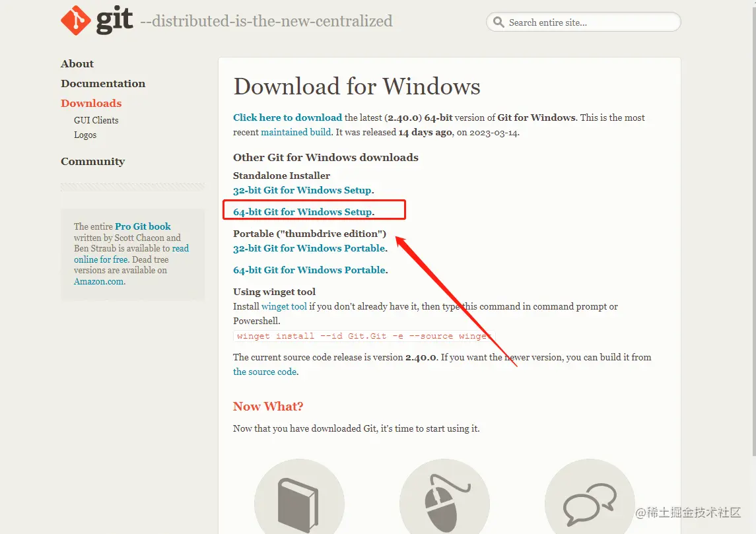Open the About section

77,63
